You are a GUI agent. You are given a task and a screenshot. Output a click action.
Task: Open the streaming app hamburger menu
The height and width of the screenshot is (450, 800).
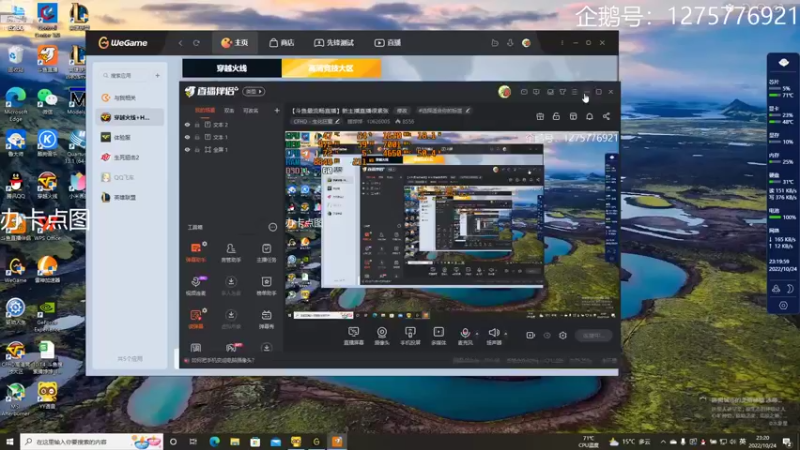(574, 92)
